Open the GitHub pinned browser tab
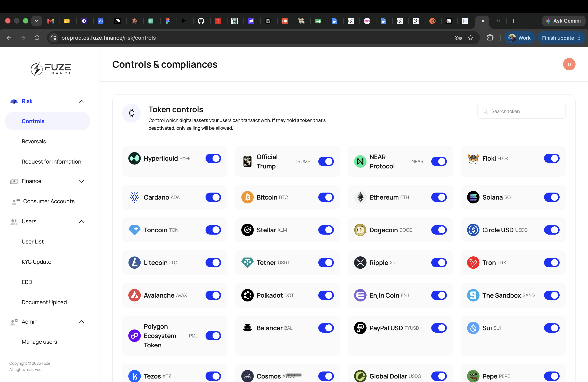This screenshot has height=382, width=588. [201, 21]
